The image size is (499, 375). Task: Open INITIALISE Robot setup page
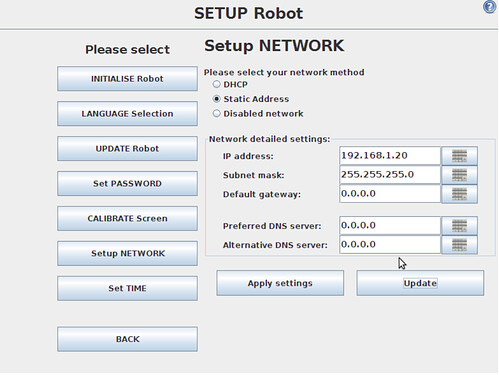click(127, 79)
